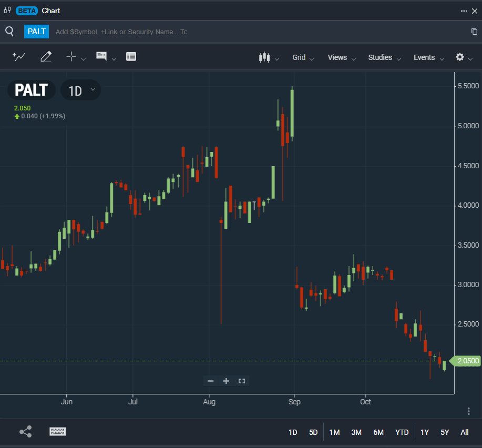The image size is (482, 448).
Task: Open the Views menu
Action: click(342, 57)
